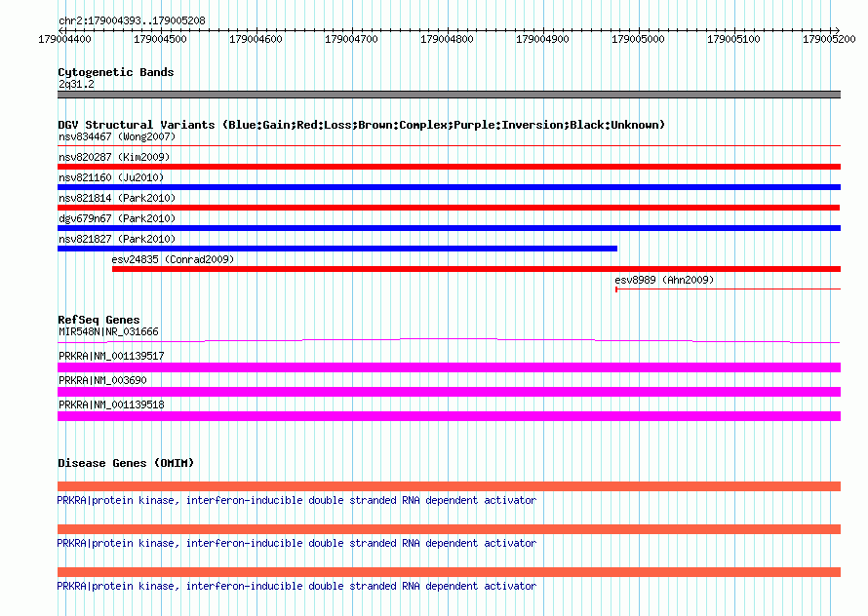Click the Disease Genes (OMIM) track heading
This screenshot has width=868, height=616.
(x=126, y=463)
